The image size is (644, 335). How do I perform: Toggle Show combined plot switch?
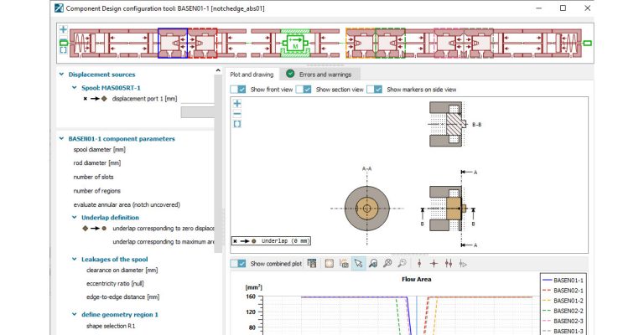point(238,264)
